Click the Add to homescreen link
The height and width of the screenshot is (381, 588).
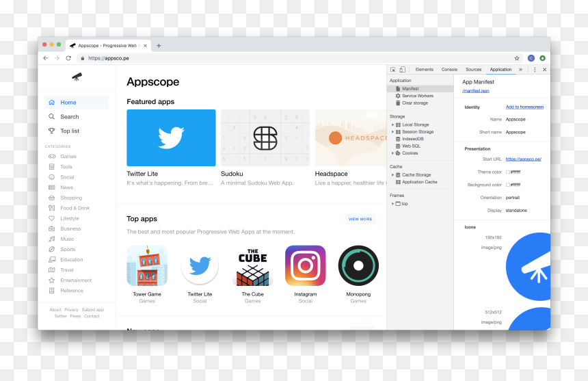coord(524,107)
